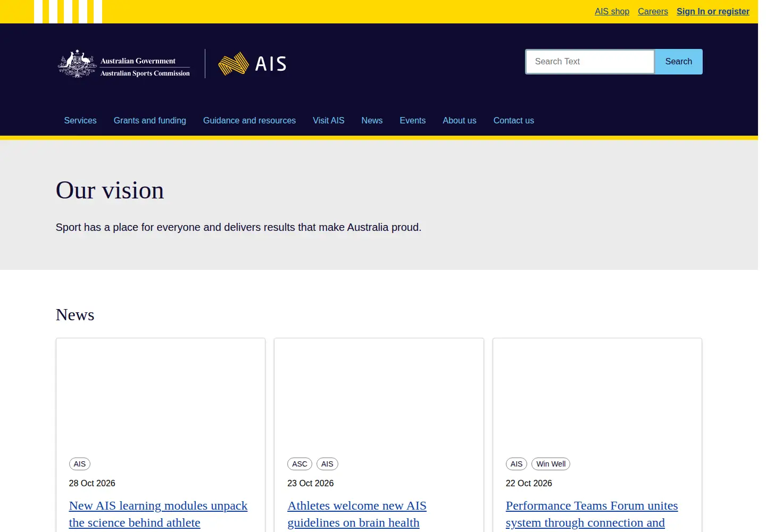Click the date text 28 Oct 2026
Viewport: 766px width, 532px height.
pyautogui.click(x=92, y=483)
